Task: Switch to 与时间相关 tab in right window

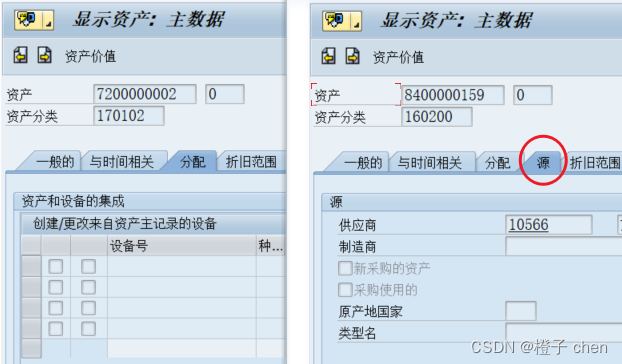Action: tap(430, 163)
